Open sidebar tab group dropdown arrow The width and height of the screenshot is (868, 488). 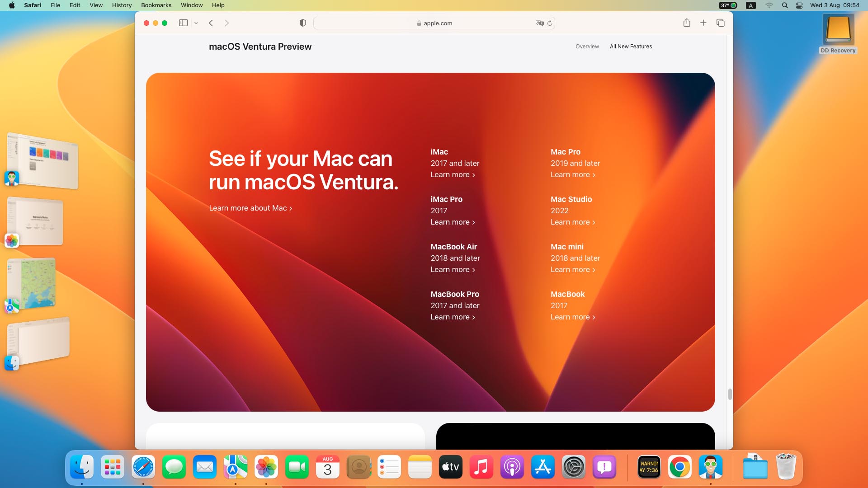(x=196, y=23)
